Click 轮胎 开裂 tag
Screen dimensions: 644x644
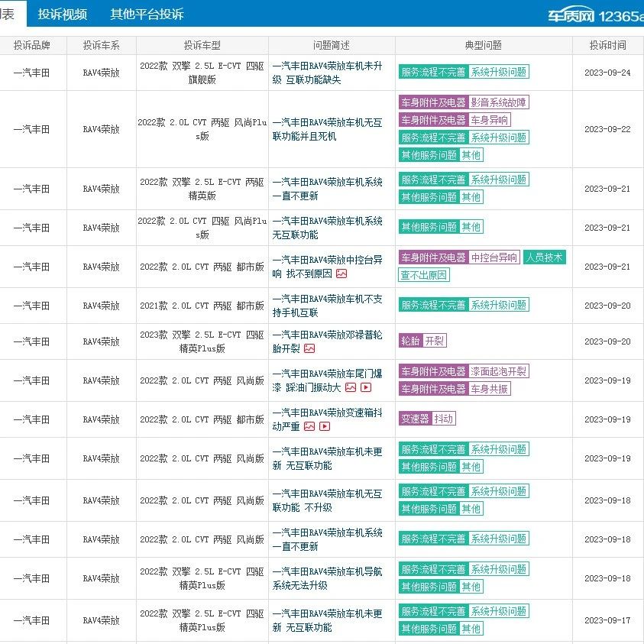(422, 341)
